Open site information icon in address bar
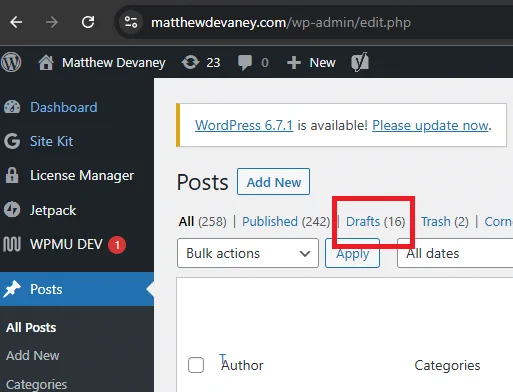Screen dimensions: 513x392 coord(131,22)
